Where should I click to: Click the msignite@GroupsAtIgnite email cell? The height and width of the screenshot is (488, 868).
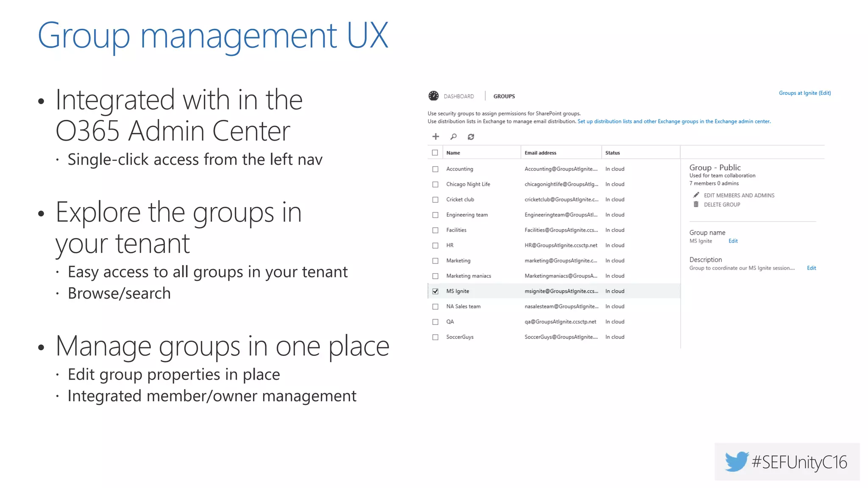point(561,291)
